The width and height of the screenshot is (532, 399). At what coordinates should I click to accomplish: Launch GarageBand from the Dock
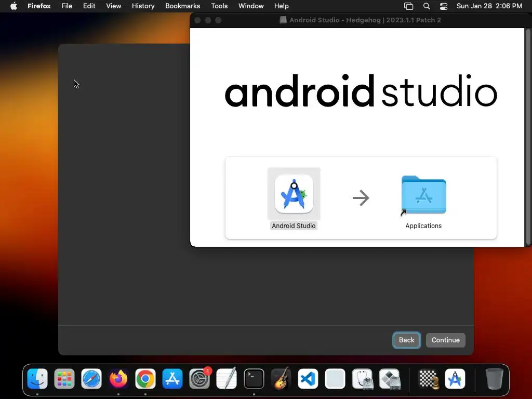(x=281, y=379)
